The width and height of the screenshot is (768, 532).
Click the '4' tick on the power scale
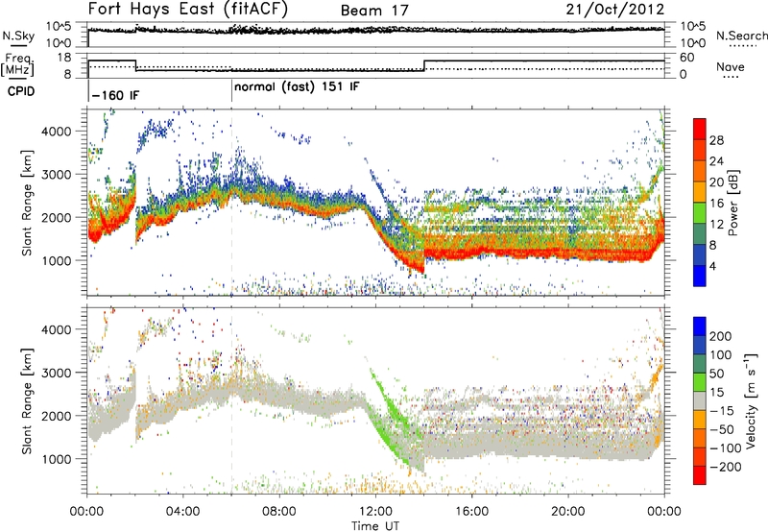[713, 266]
